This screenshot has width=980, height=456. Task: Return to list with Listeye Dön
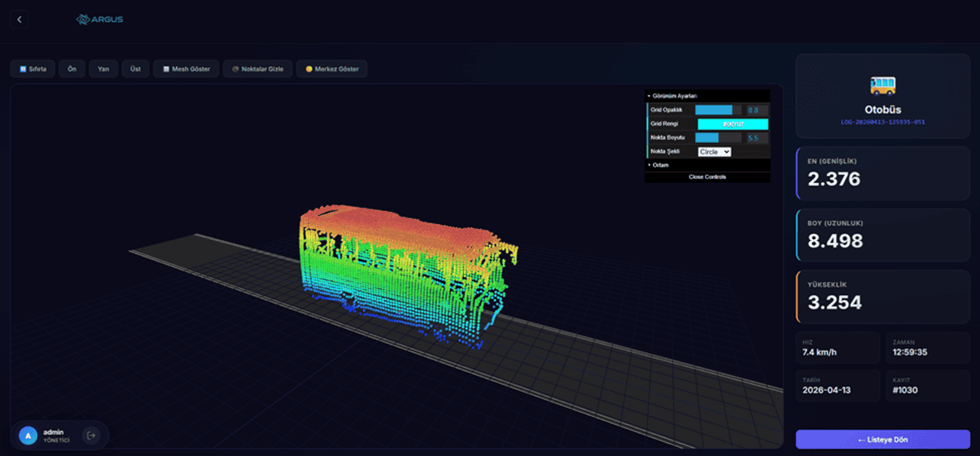tap(883, 439)
